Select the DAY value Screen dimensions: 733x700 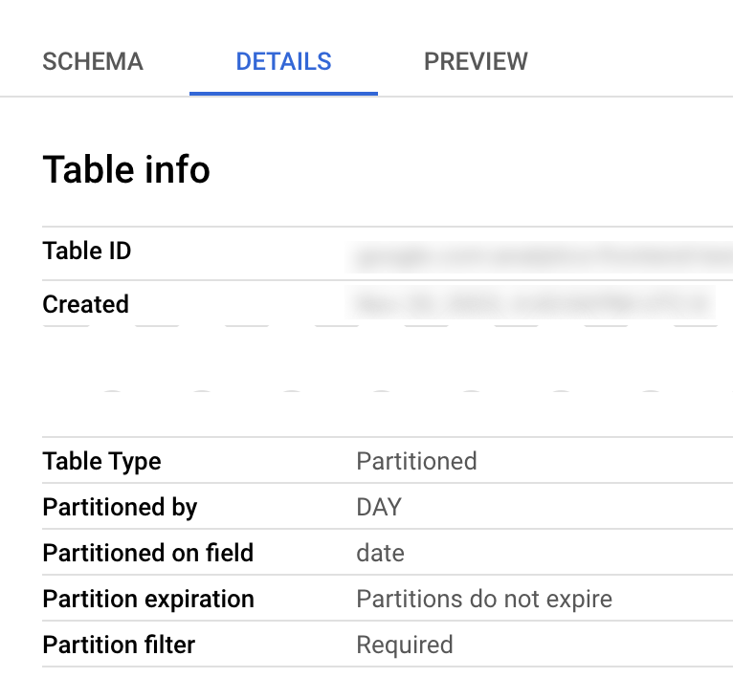379,507
